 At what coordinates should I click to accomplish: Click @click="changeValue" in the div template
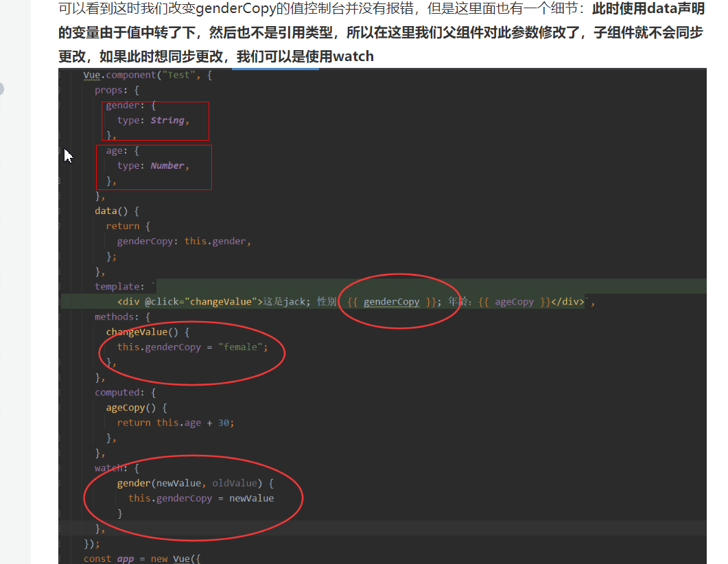pos(201,302)
